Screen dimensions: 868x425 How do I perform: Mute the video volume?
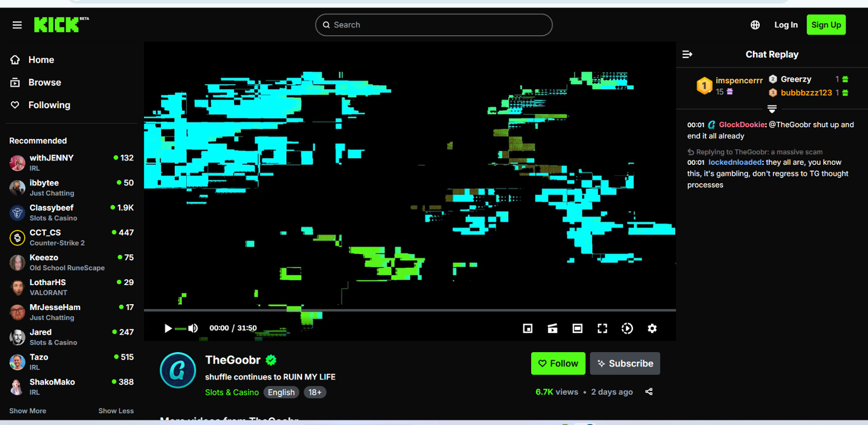tap(193, 328)
